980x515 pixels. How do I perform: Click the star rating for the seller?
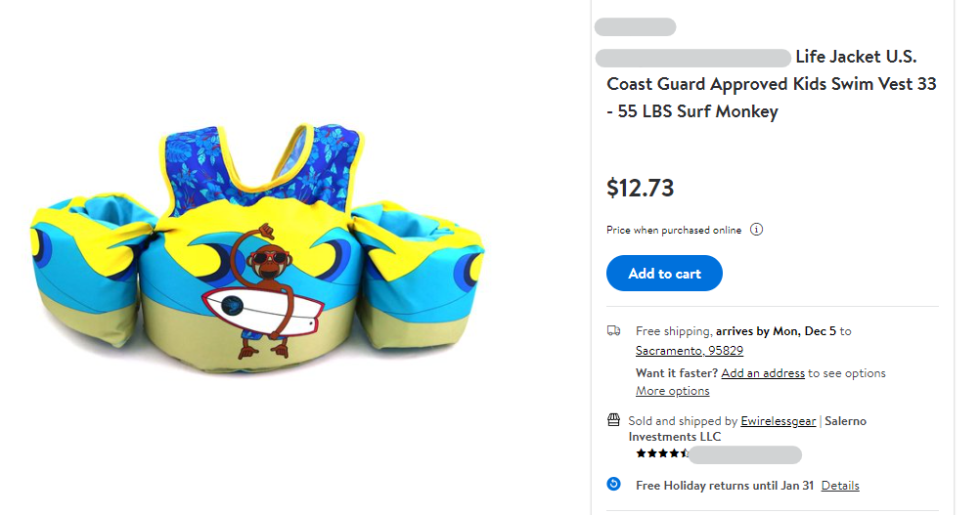(662, 454)
